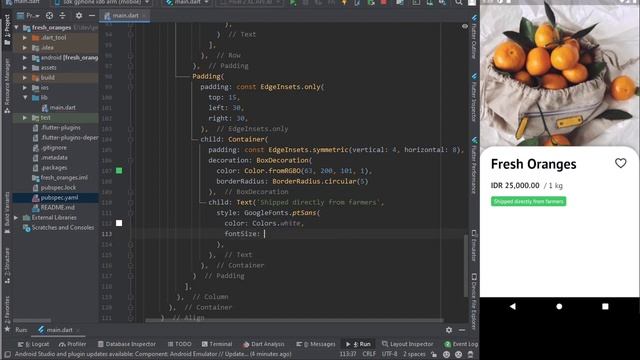Open Layout Inspector tool window
The height and width of the screenshot is (360, 640).
pyautogui.click(x=407, y=344)
